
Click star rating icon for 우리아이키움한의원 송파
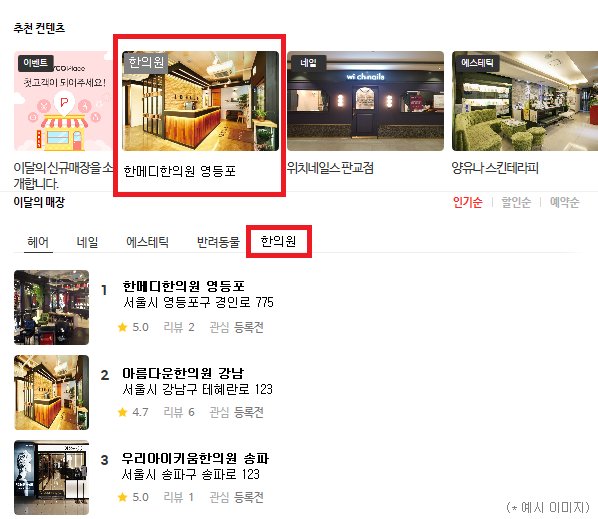tap(122, 497)
